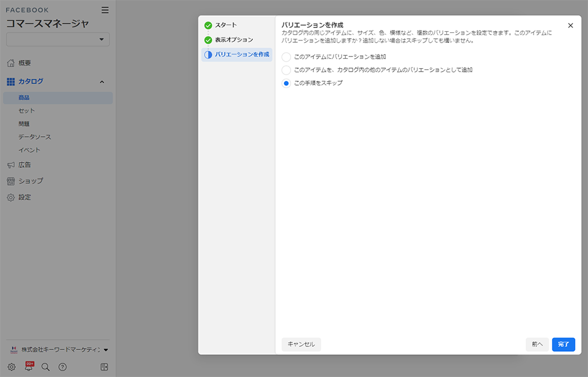Select the 他のアイテムのバリエーションとして追加 radio
Image resolution: width=588 pixels, height=377 pixels.
(286, 70)
